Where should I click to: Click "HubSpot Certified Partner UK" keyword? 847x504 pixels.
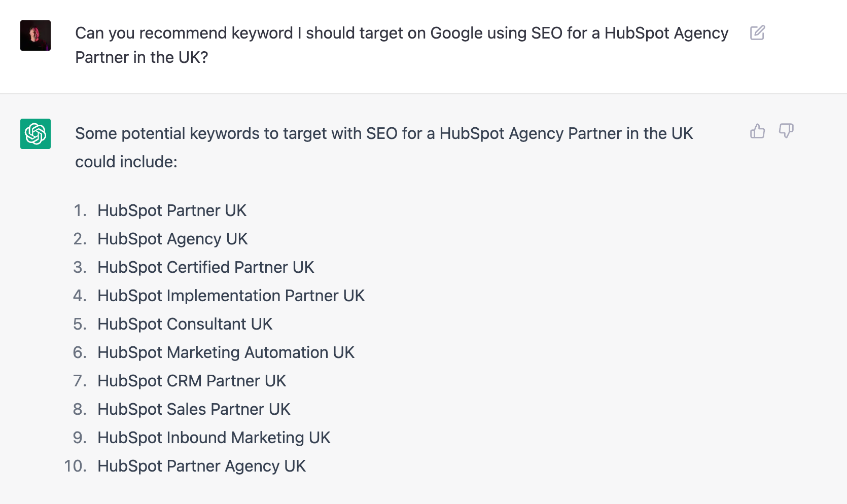205,267
